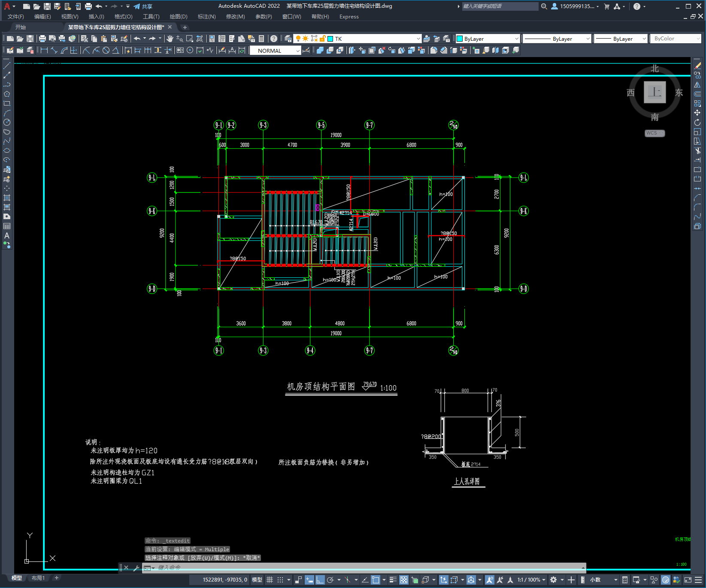Switch to the 布局1 layout tab
The image size is (706, 588).
pos(38,578)
